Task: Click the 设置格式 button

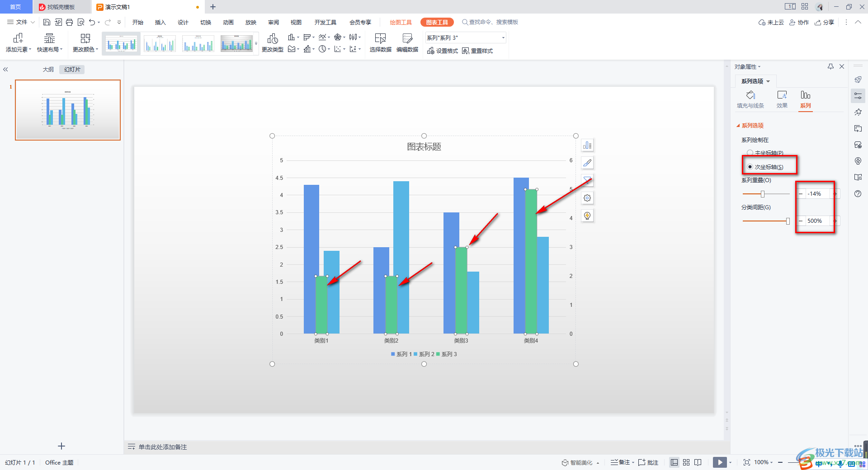Action: (x=443, y=51)
